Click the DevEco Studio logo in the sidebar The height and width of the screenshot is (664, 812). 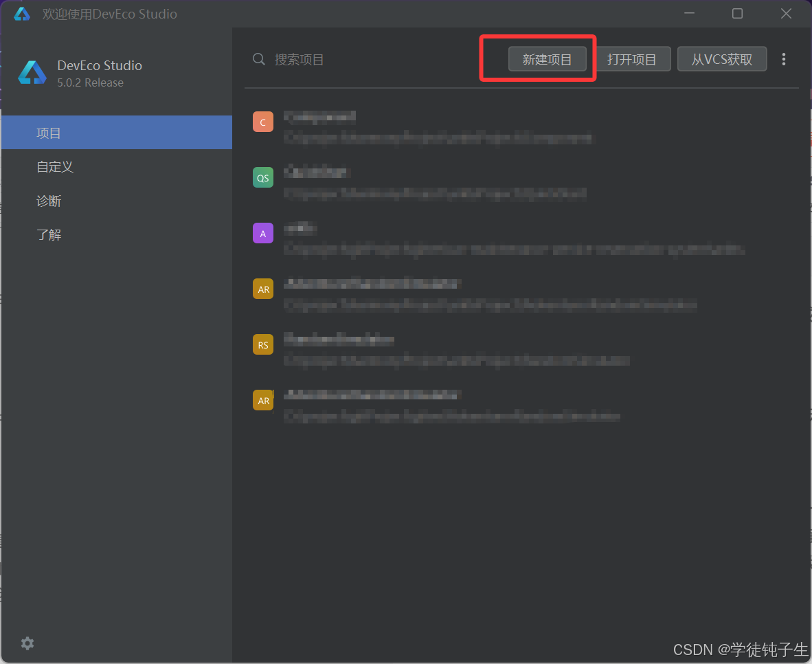point(32,73)
